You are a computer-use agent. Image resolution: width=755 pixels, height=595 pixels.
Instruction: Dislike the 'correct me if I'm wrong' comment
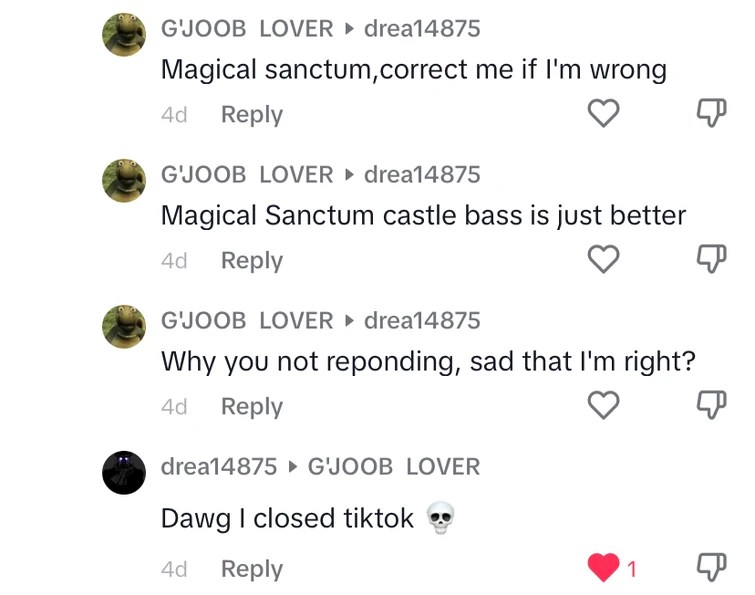[x=712, y=113]
